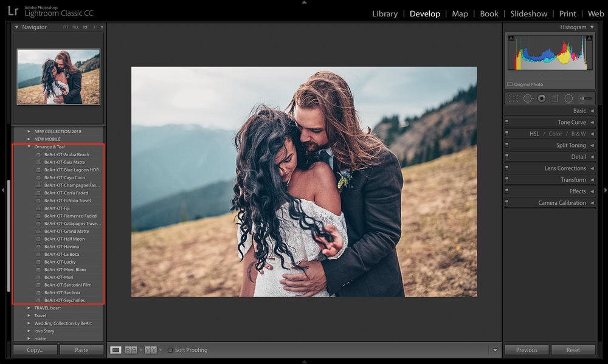Select the Adjustment Brush tool
608x364 pixels.
[586, 98]
